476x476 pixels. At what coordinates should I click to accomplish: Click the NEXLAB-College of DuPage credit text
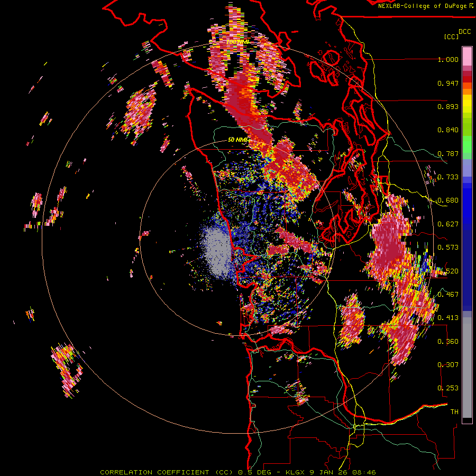[426, 6]
